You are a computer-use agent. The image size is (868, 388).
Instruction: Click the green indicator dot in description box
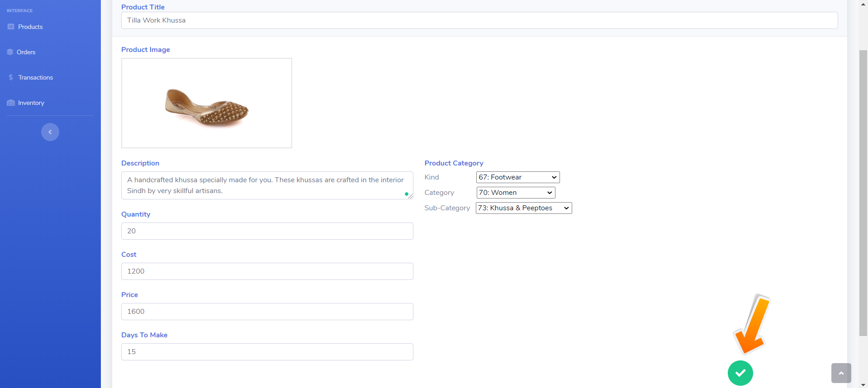406,194
